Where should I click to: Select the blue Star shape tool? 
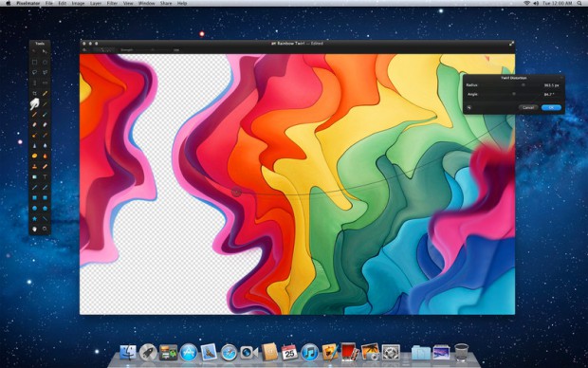(x=34, y=218)
